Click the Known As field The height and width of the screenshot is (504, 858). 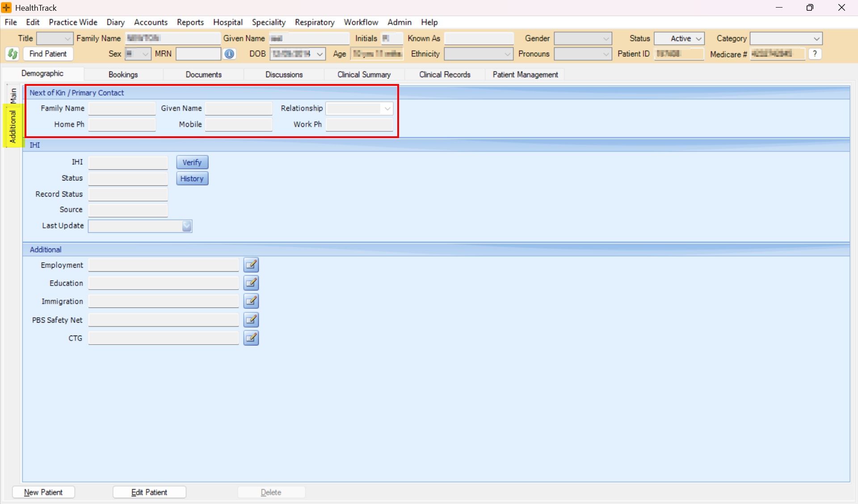click(479, 38)
